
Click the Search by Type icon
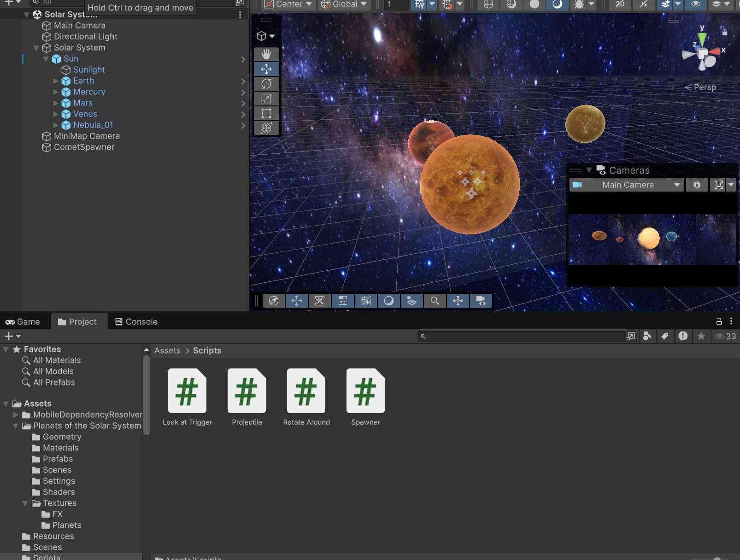tap(647, 336)
